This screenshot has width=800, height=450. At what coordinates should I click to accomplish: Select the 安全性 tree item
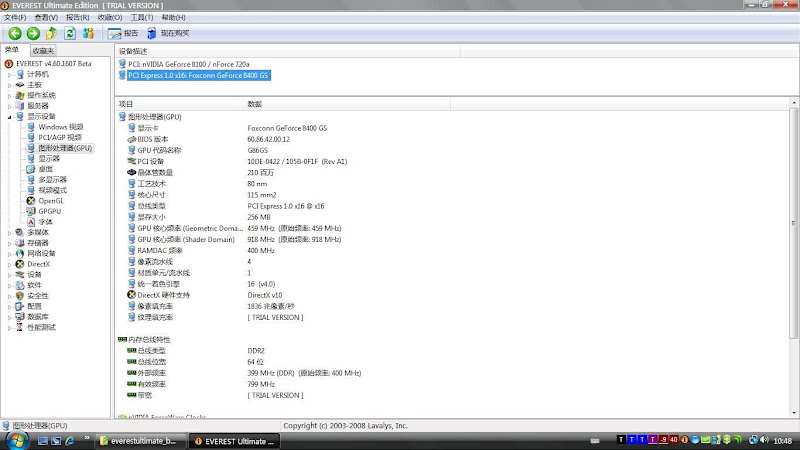[x=38, y=296]
